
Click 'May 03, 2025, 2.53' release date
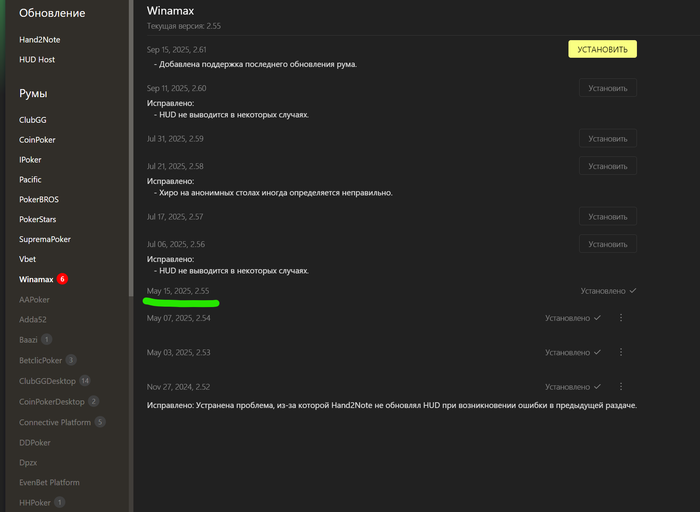coord(179,352)
